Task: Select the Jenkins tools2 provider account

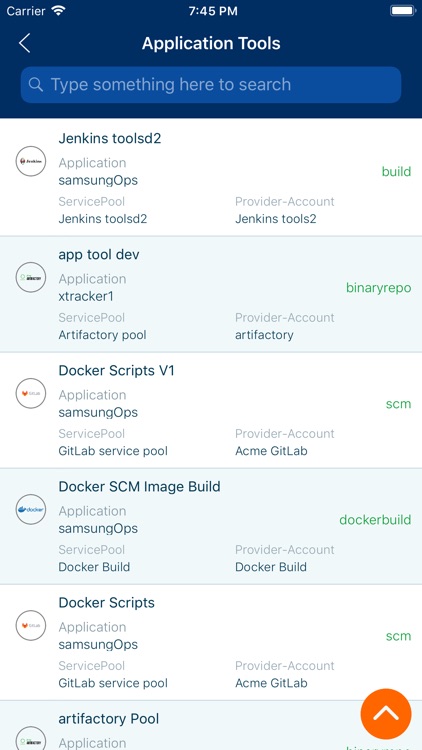Action: point(276,219)
